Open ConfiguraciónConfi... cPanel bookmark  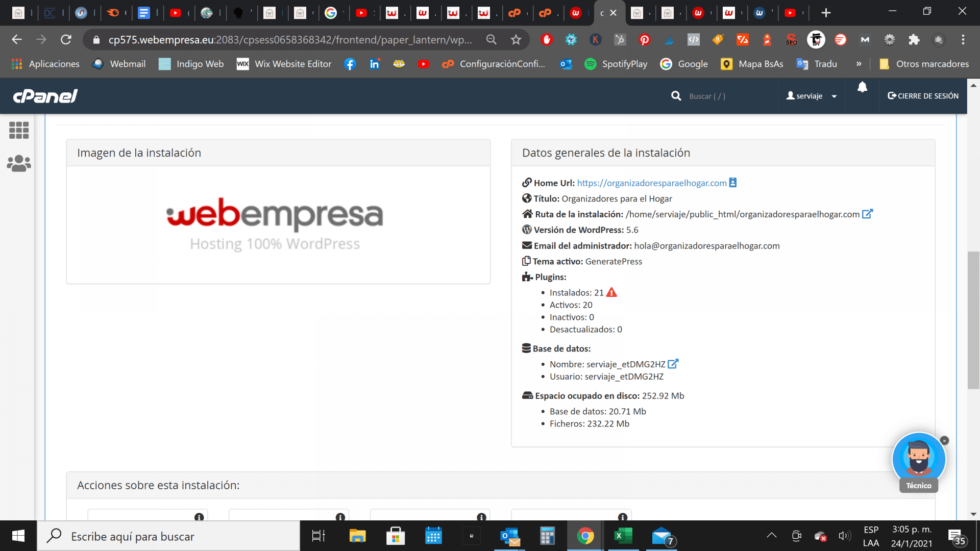click(x=493, y=64)
